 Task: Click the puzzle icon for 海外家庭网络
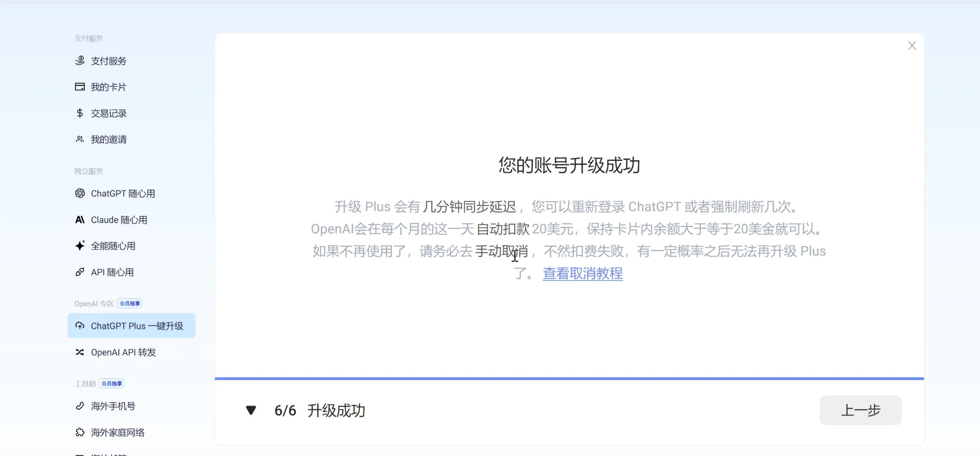pyautogui.click(x=79, y=432)
